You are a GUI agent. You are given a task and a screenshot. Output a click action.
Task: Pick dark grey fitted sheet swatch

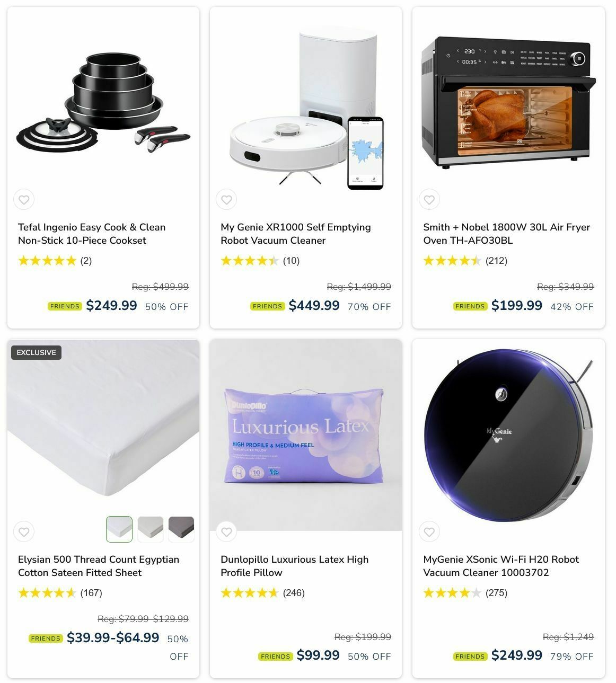pyautogui.click(x=181, y=529)
